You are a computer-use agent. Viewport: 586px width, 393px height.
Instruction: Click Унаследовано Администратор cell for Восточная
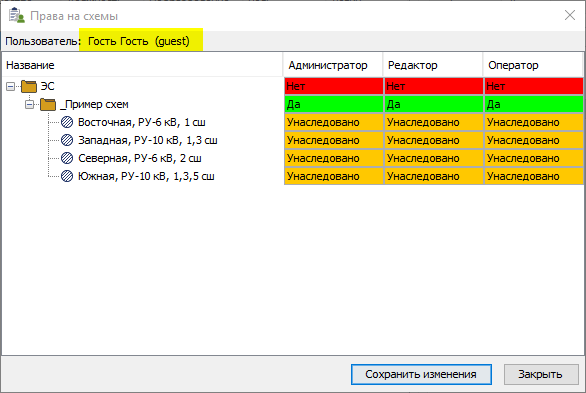pyautogui.click(x=334, y=122)
